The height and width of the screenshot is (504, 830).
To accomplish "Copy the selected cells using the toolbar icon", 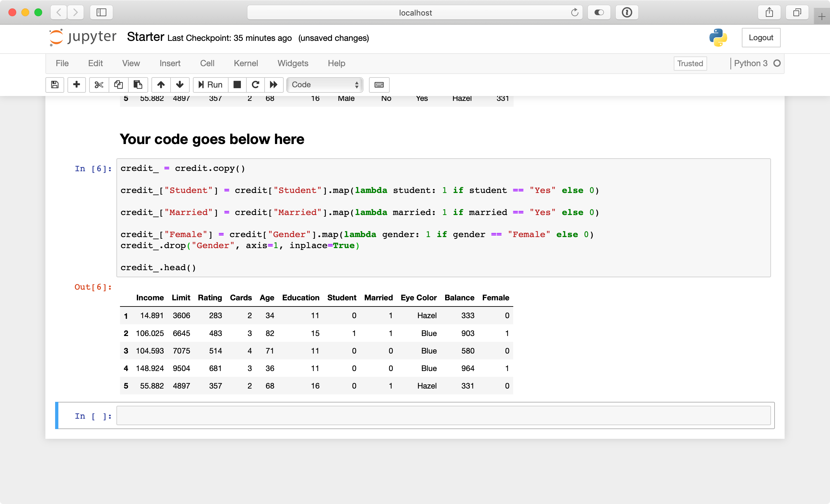I will click(118, 85).
